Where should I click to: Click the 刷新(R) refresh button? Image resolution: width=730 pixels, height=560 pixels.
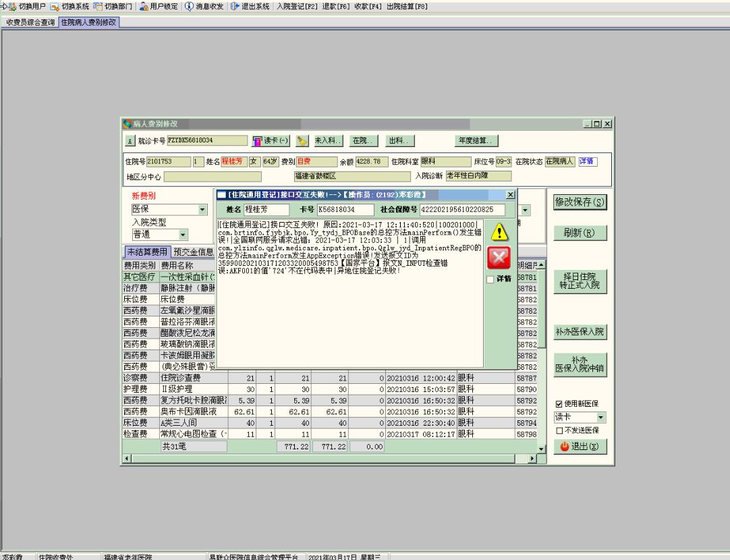(x=580, y=233)
